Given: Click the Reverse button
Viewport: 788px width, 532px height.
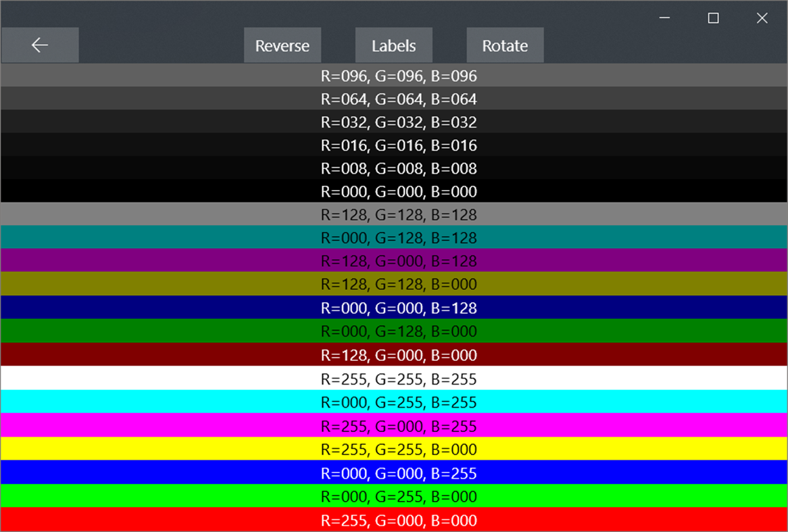Looking at the screenshot, I should tap(282, 45).
